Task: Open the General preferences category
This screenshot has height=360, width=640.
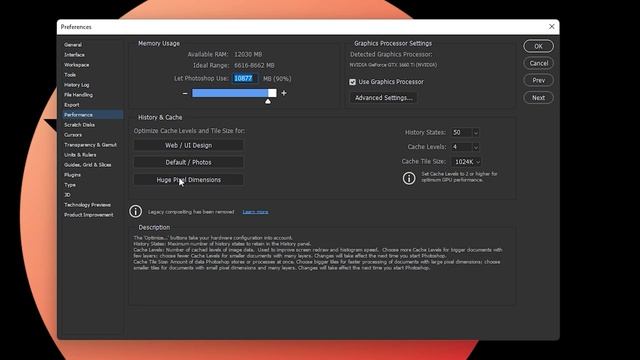Action: (x=73, y=45)
